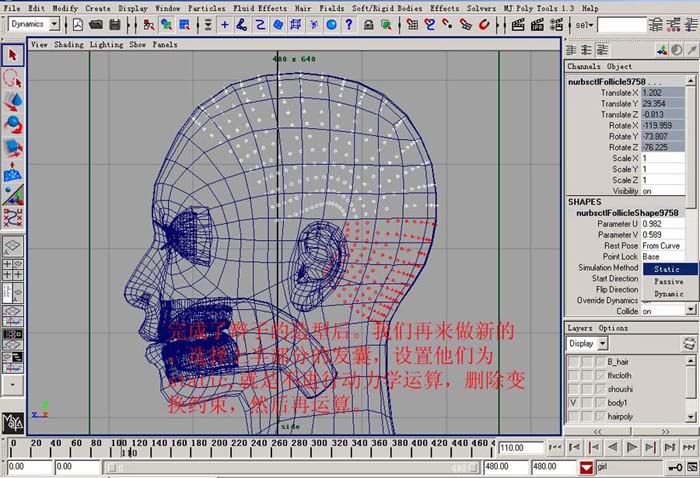Click the red magnet icon in status line
Image resolution: width=700 pixels, height=478 pixels.
click(484, 25)
